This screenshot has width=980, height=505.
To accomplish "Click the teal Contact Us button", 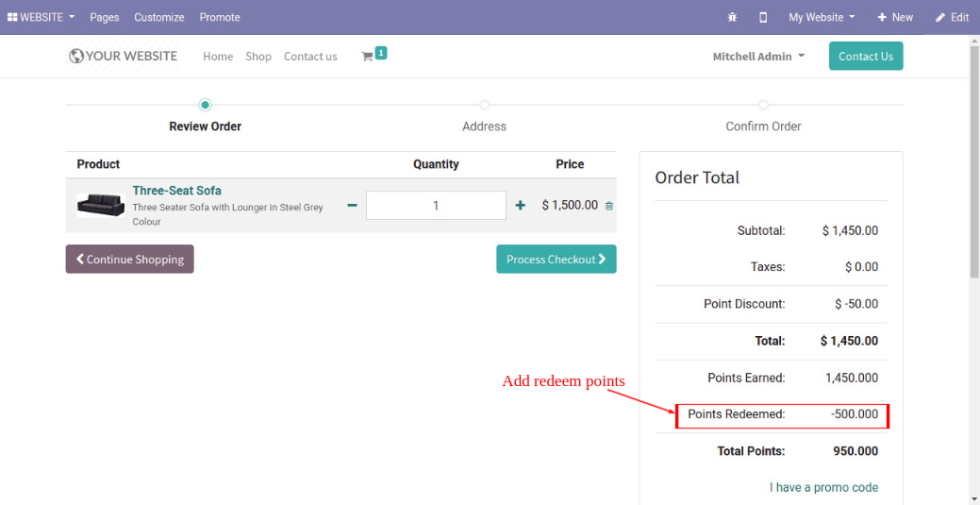I will point(866,57).
